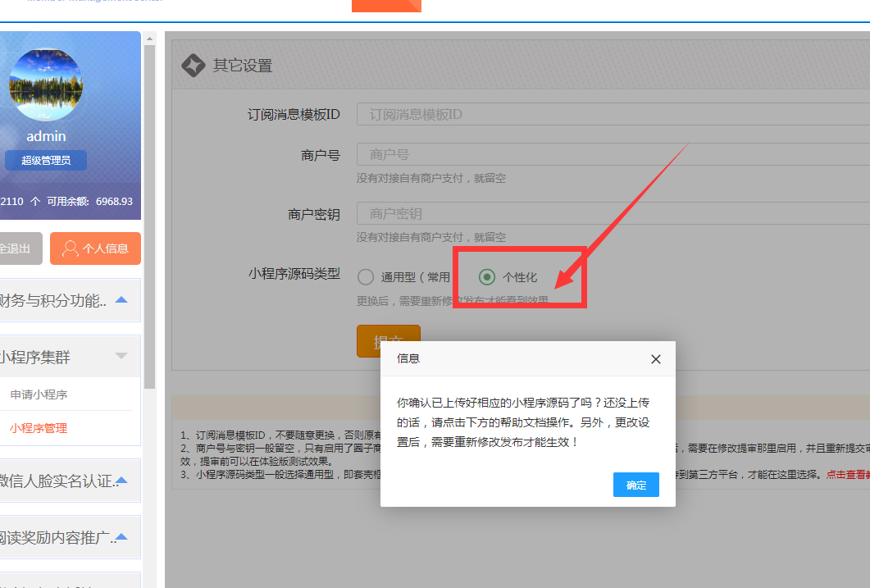
Task: Close the 信息 dialog with the X icon
Action: click(655, 359)
